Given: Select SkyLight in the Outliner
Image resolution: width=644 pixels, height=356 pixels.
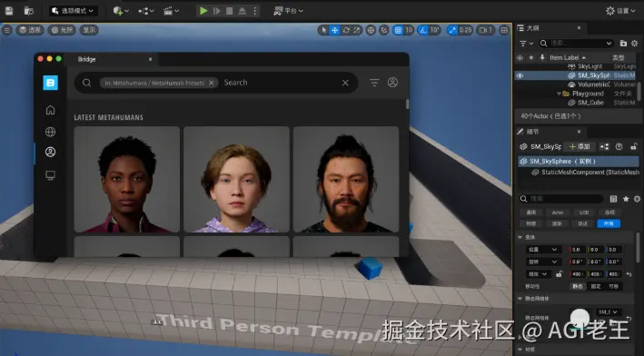Looking at the screenshot, I should coord(590,66).
